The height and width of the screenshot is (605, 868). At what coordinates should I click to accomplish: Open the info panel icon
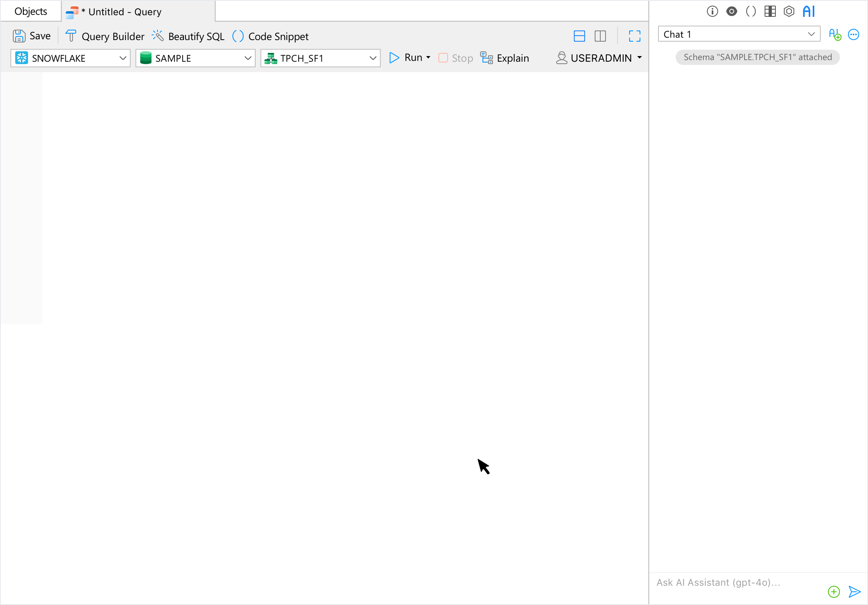[712, 11]
